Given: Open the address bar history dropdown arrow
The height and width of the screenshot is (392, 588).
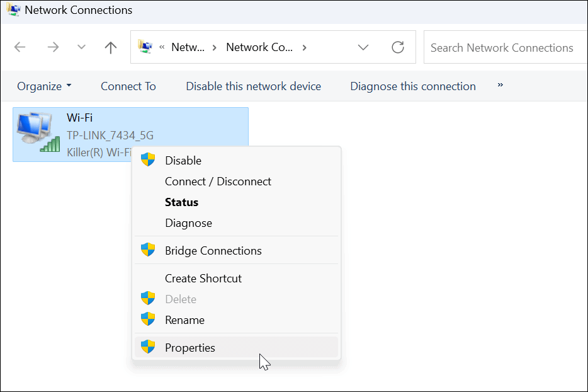Looking at the screenshot, I should (363, 47).
